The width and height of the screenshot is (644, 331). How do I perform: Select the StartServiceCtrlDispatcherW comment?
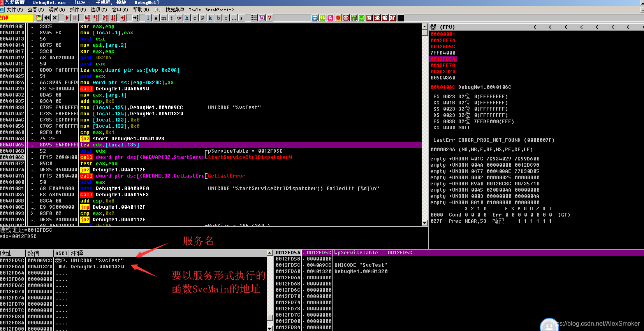[x=250, y=157]
